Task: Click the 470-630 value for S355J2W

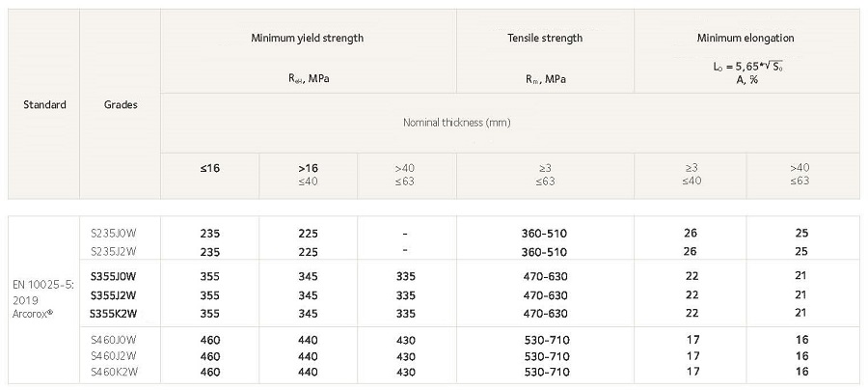Action: tap(545, 295)
